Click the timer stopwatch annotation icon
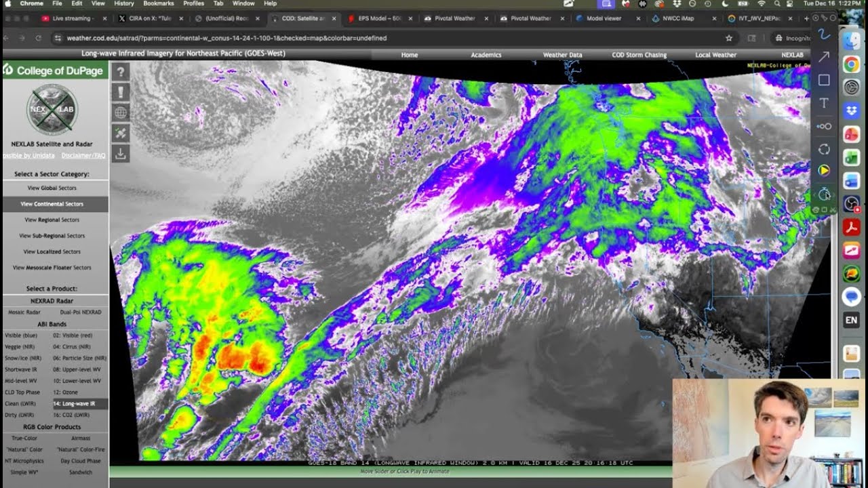Image resolution: width=868 pixels, height=488 pixels. [x=824, y=195]
